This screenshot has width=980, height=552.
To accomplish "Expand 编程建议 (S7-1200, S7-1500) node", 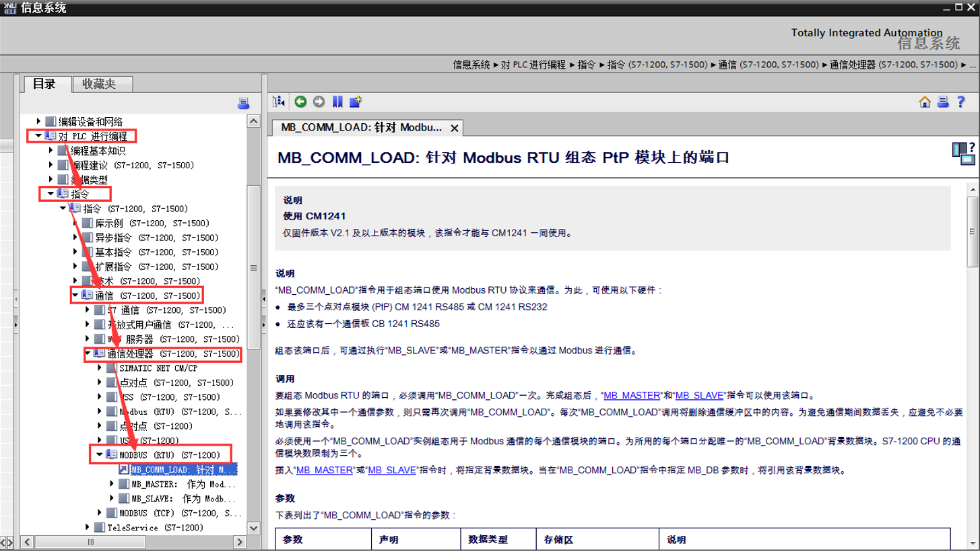I will tap(51, 165).
